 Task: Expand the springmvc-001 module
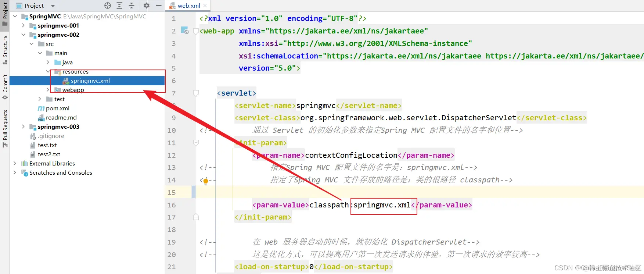point(24,25)
